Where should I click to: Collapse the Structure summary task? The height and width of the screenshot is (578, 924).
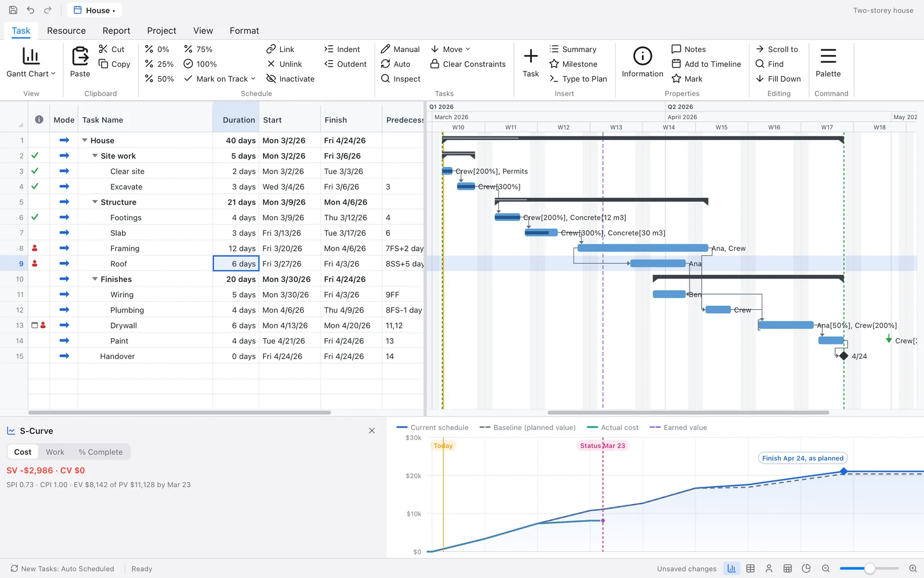point(95,202)
